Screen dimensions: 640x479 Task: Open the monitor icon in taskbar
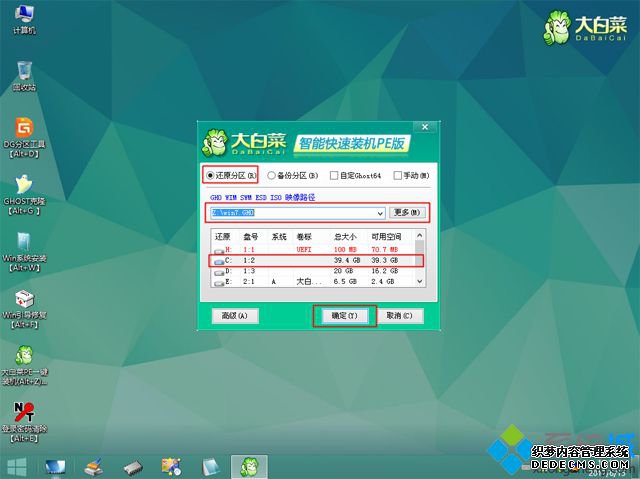[x=56, y=467]
